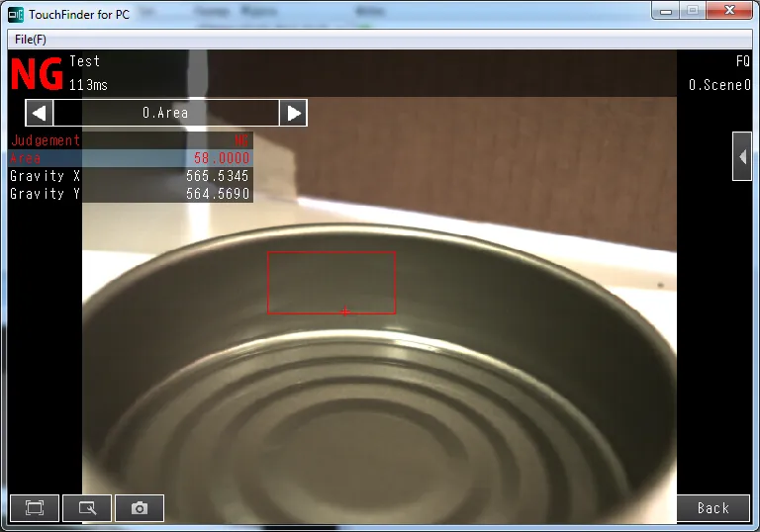This screenshot has width=760, height=532.
Task: Go to previous item with left arrow
Action: (x=39, y=113)
